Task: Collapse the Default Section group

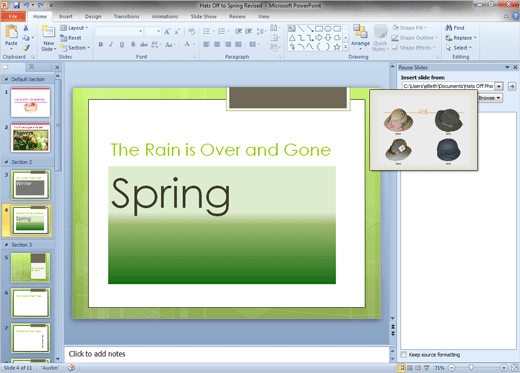Action: click(6, 79)
